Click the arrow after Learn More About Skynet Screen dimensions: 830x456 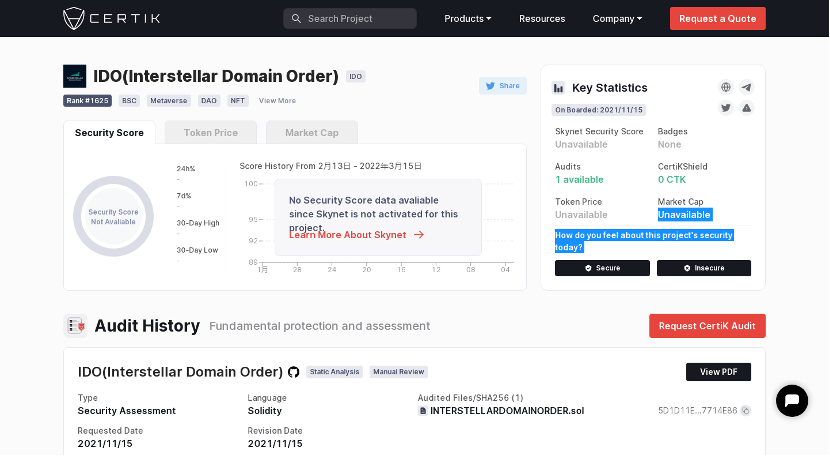pyautogui.click(x=419, y=235)
